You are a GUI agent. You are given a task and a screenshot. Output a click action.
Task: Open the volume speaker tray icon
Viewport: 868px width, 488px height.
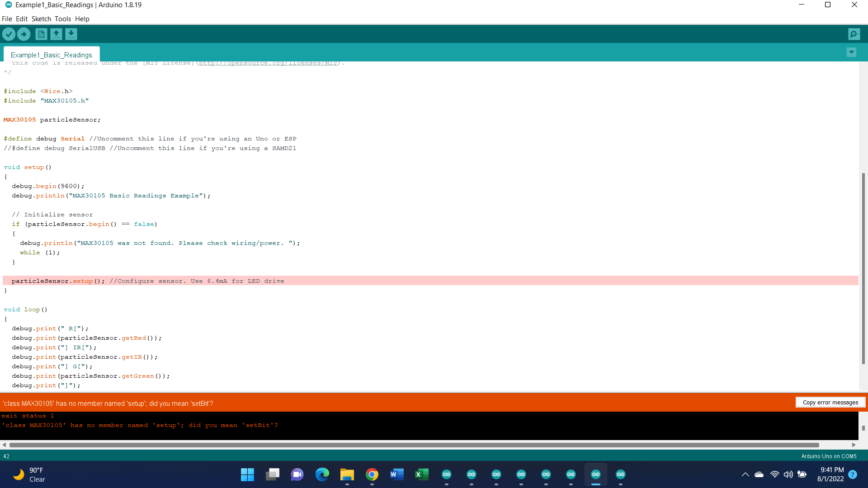point(788,474)
